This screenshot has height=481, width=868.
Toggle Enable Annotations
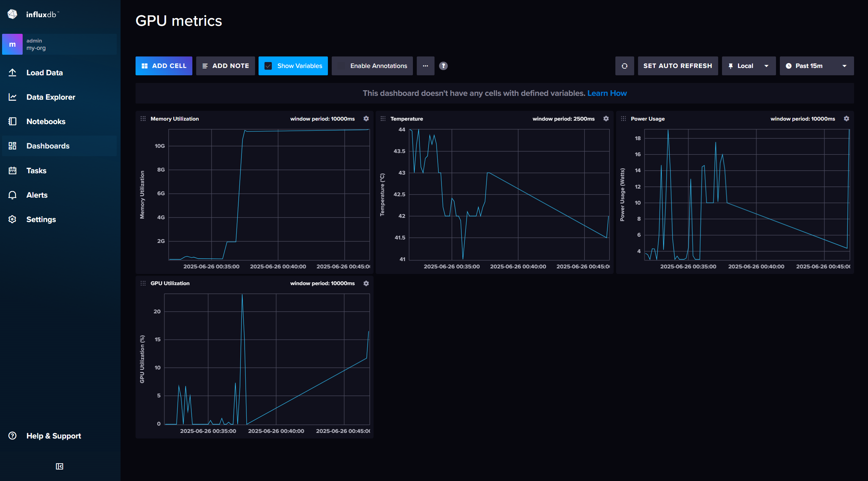(372, 66)
